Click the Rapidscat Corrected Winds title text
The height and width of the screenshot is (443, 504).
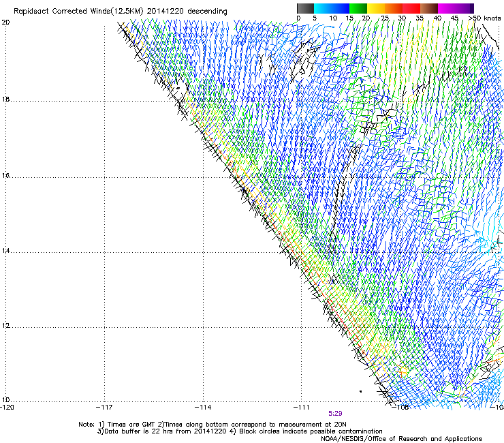coord(121,12)
